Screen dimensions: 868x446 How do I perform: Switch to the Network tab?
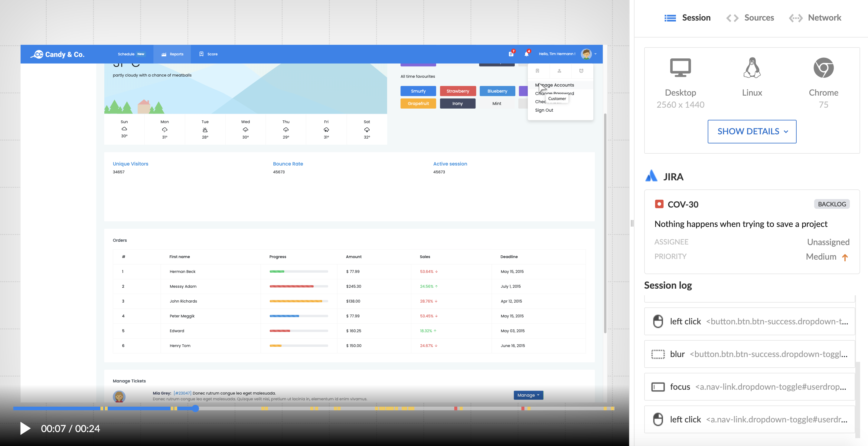click(815, 18)
